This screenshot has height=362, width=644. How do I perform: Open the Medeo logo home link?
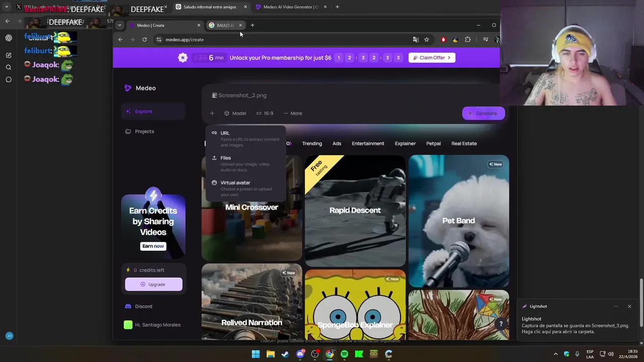[140, 88]
